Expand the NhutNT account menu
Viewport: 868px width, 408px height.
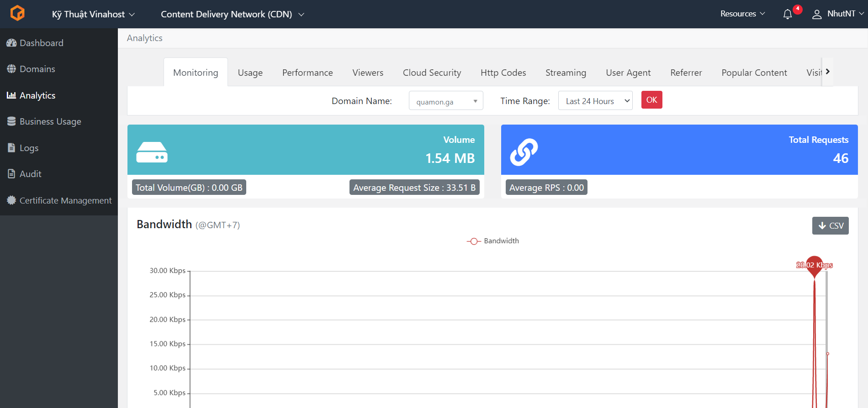click(845, 14)
